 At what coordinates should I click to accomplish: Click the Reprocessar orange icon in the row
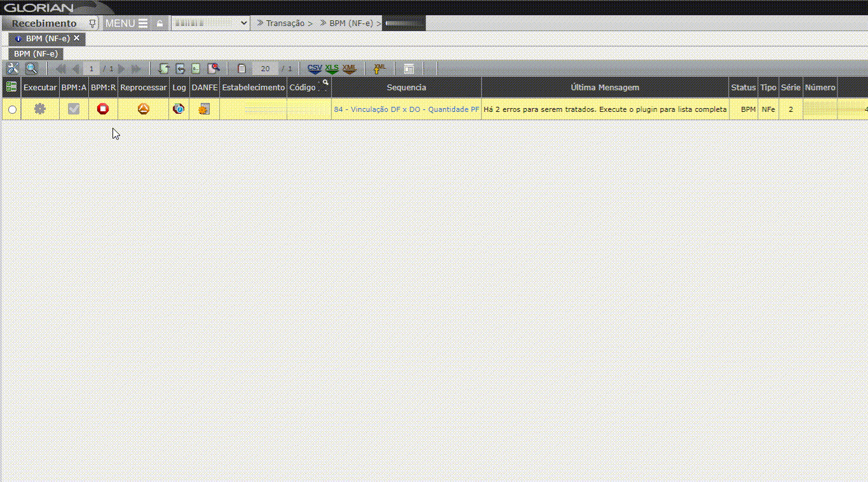144,109
